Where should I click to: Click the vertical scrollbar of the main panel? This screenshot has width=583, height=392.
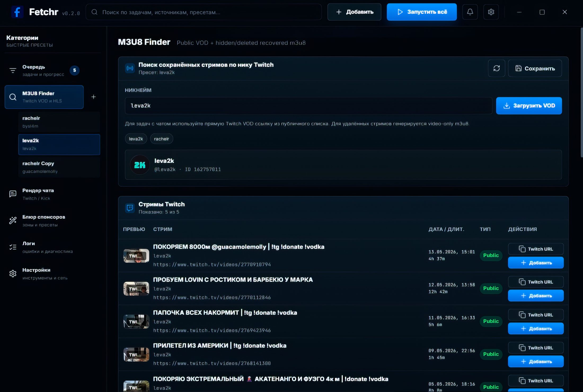581,93
